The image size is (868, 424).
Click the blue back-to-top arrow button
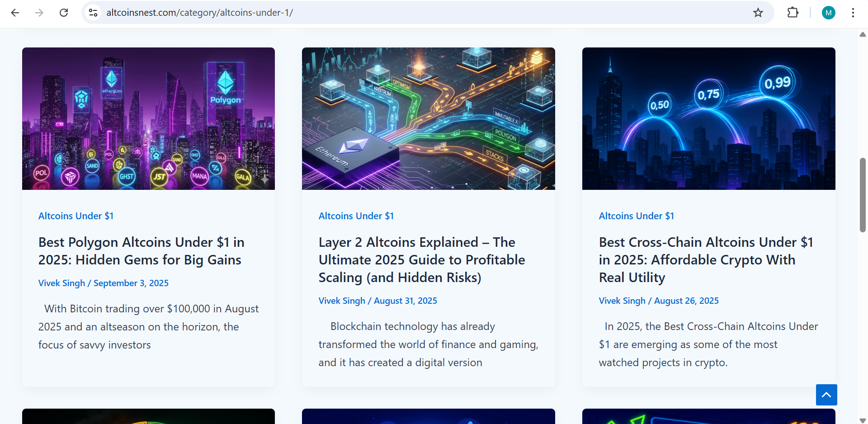pos(826,395)
